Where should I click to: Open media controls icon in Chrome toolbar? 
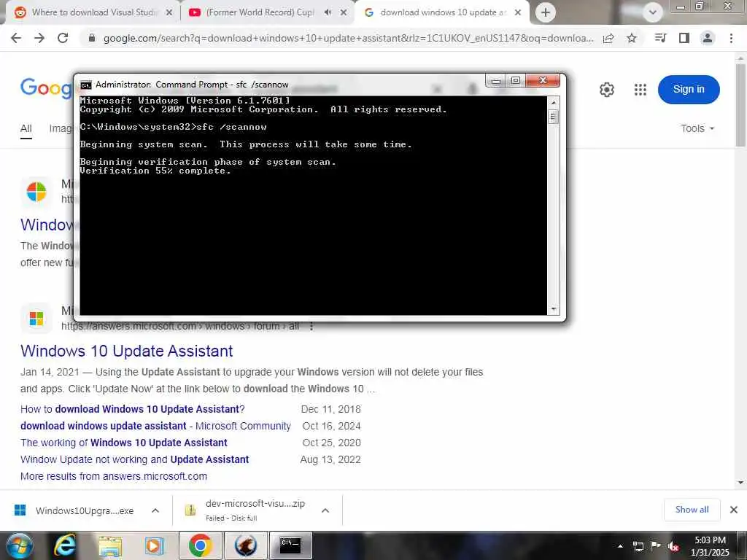click(659, 38)
